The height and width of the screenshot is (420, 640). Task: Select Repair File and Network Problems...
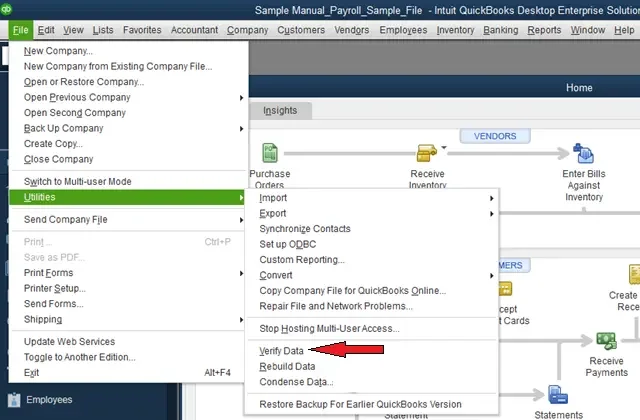(x=371, y=307)
